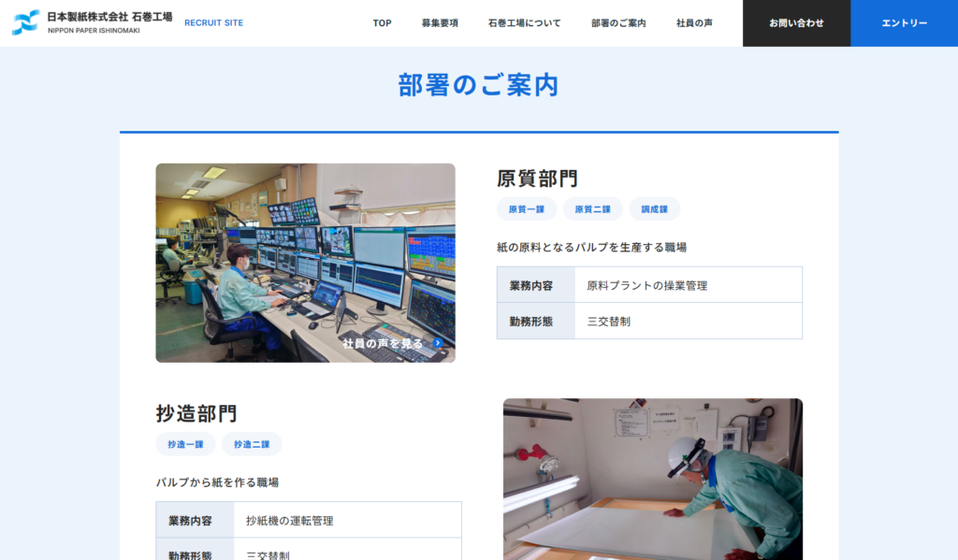Open the 募集要項 menu item
Viewport: 958px width, 560px height.
coord(442,22)
